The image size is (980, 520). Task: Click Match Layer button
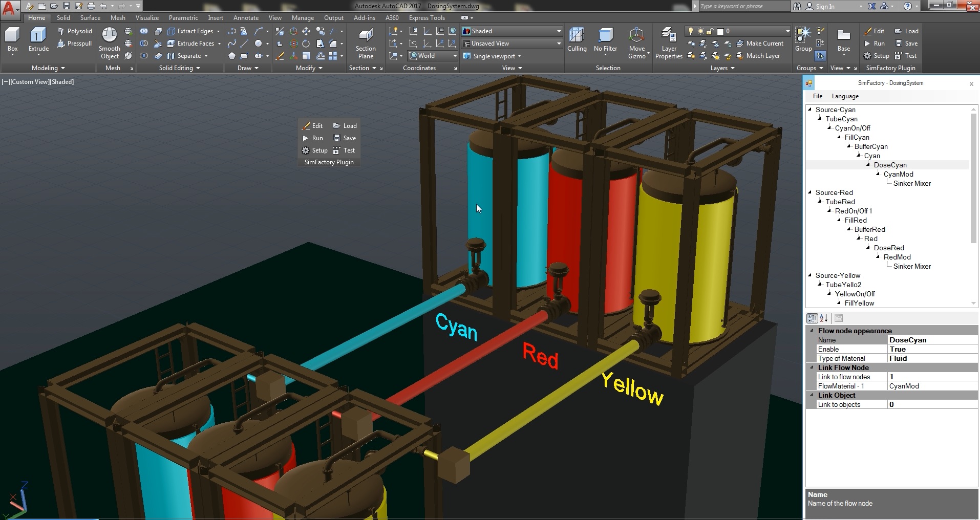[758, 56]
